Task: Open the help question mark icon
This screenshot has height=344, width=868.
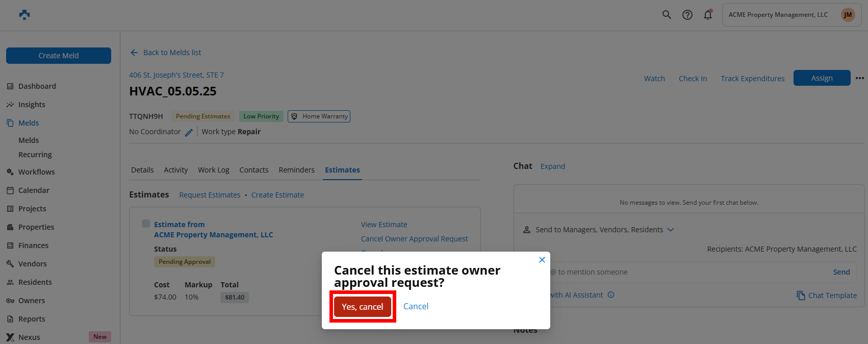Action: pos(687,15)
